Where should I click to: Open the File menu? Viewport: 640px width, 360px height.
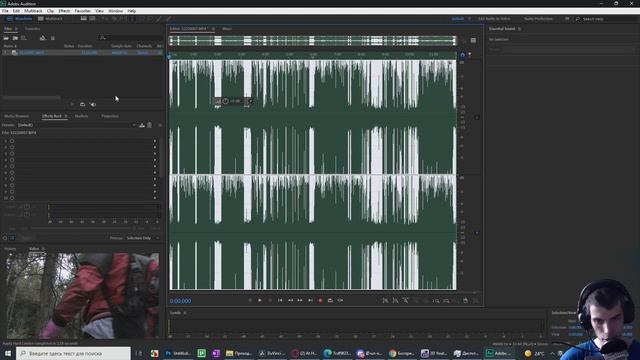[x=5, y=11]
